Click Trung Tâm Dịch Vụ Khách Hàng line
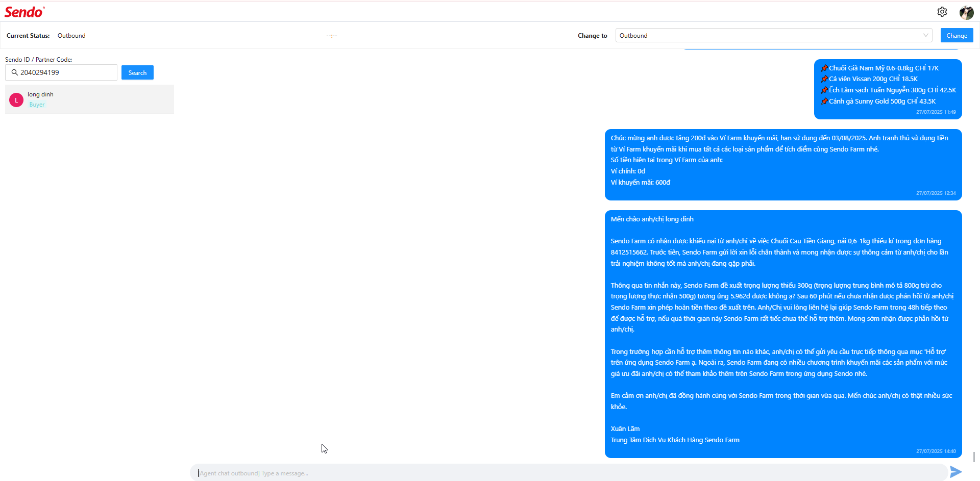The width and height of the screenshot is (980, 481). 675,440
